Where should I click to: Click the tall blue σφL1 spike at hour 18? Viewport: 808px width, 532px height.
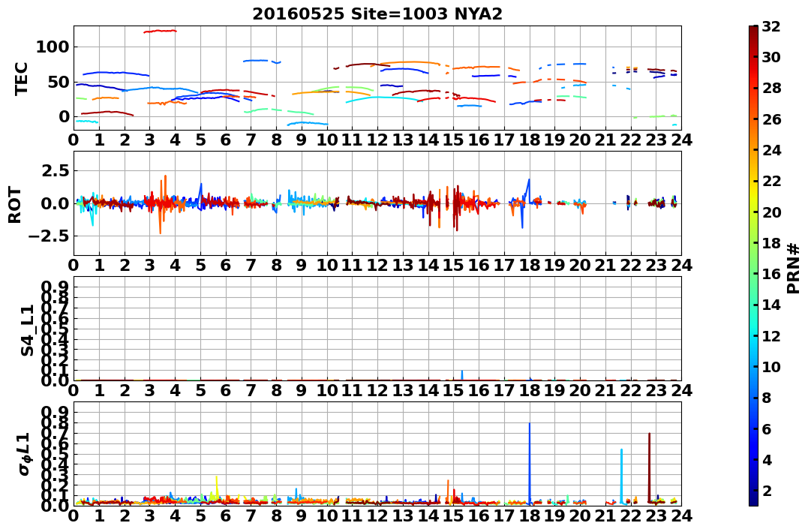click(x=529, y=463)
